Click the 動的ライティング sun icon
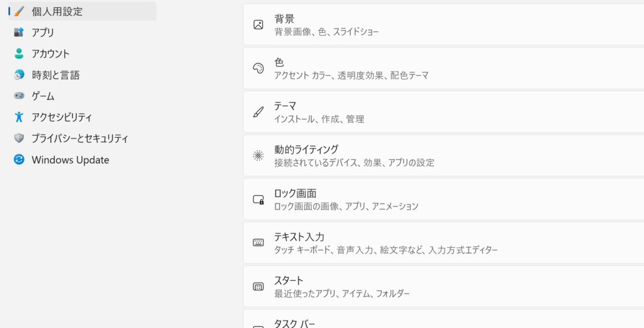Viewport: 644px width, 328px height. tap(258, 156)
